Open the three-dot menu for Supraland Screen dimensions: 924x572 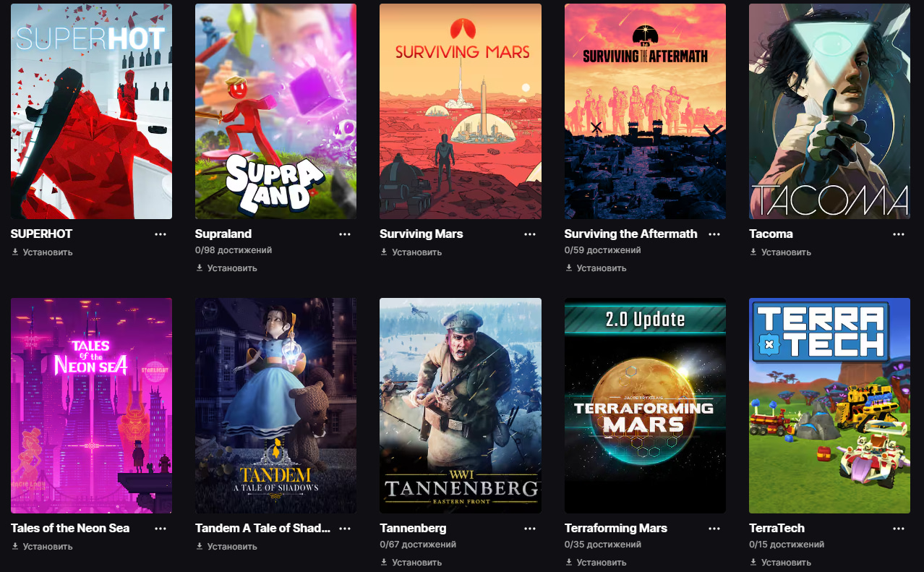coord(345,234)
